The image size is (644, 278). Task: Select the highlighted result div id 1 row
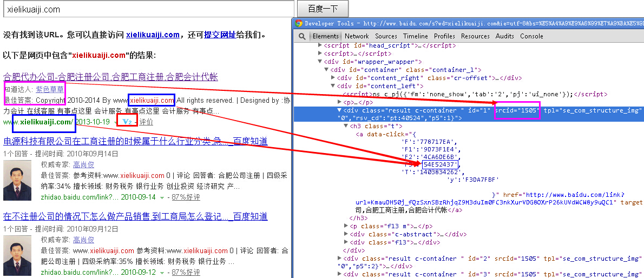click(469, 114)
